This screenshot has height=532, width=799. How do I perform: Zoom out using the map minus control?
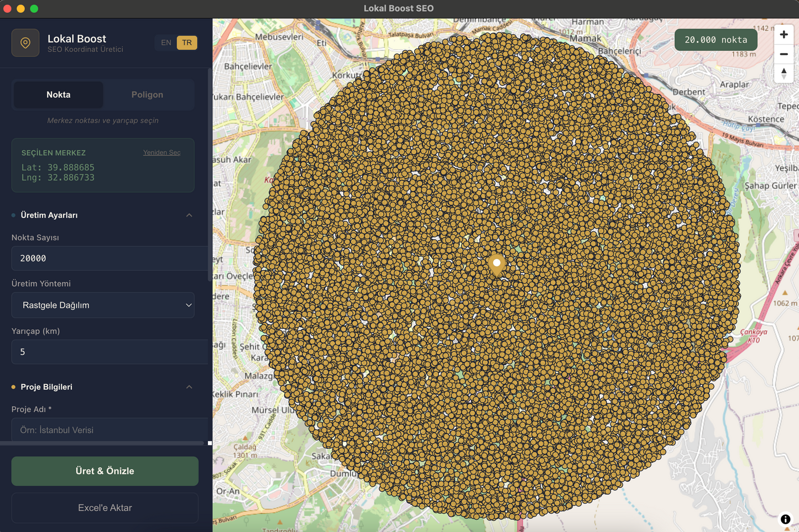pyautogui.click(x=784, y=54)
